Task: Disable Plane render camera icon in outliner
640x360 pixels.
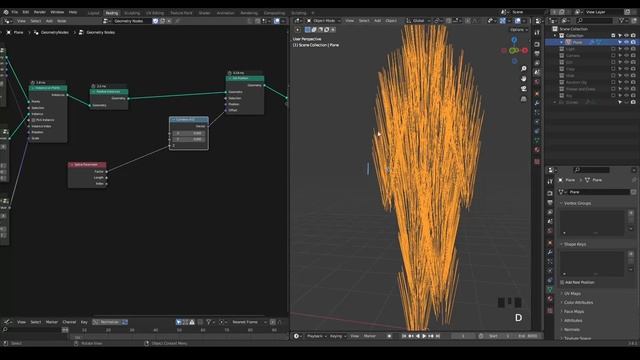Action: tap(633, 42)
